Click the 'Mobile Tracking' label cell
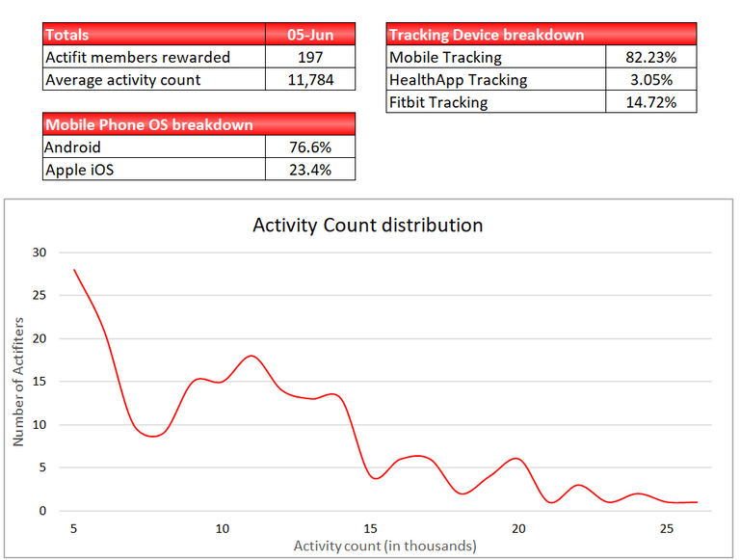 496,57
